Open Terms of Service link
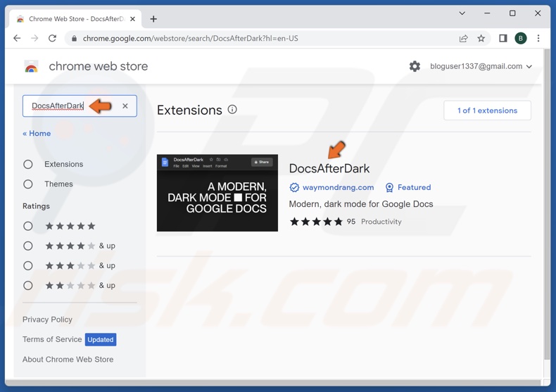This screenshot has height=392, width=556. [52, 339]
